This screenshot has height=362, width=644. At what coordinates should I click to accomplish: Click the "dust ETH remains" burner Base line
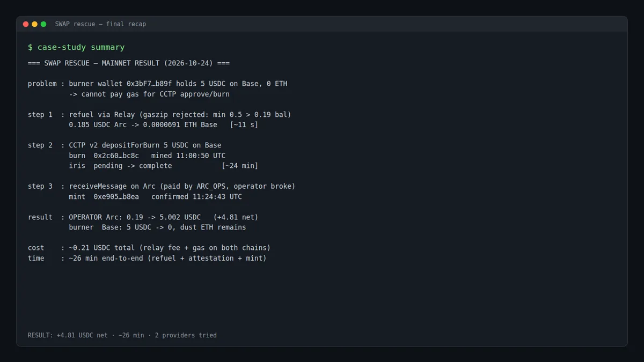point(158,227)
